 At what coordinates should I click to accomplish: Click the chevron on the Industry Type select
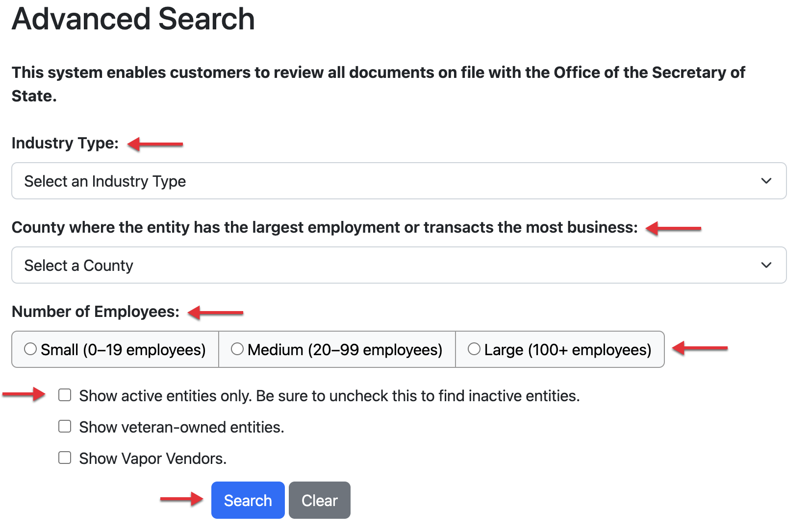[766, 181]
